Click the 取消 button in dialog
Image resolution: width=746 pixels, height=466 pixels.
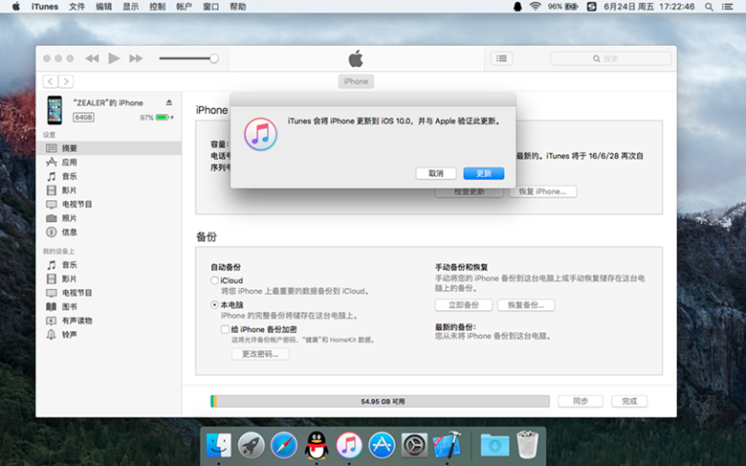[436, 173]
